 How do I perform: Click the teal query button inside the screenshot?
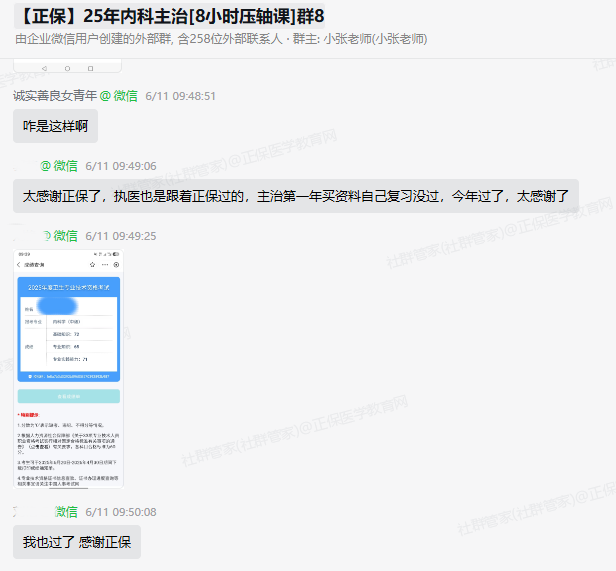68,396
